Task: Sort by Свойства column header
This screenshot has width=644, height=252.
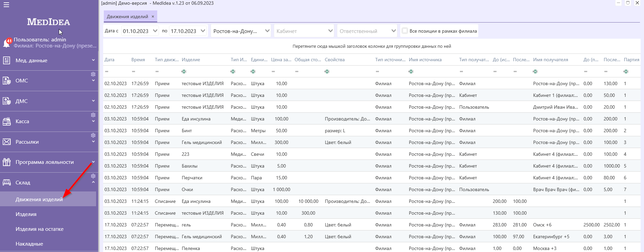Action: (335, 60)
